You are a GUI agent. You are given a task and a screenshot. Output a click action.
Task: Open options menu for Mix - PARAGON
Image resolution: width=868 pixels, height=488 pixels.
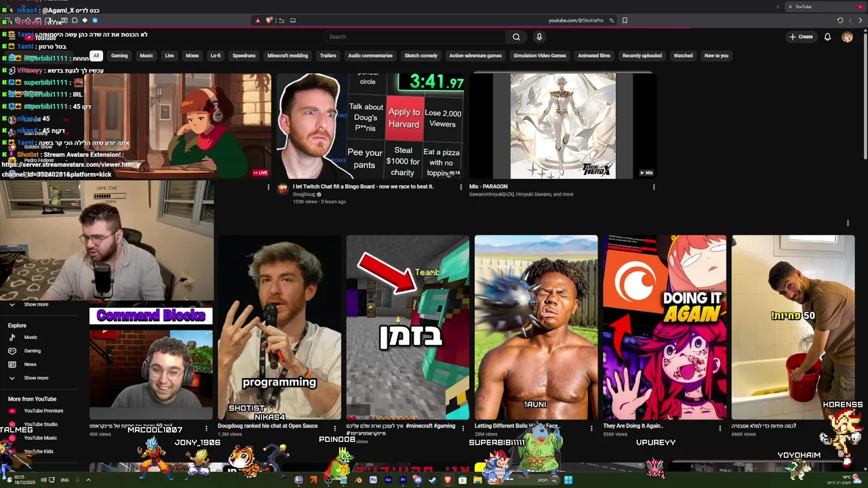tap(654, 187)
